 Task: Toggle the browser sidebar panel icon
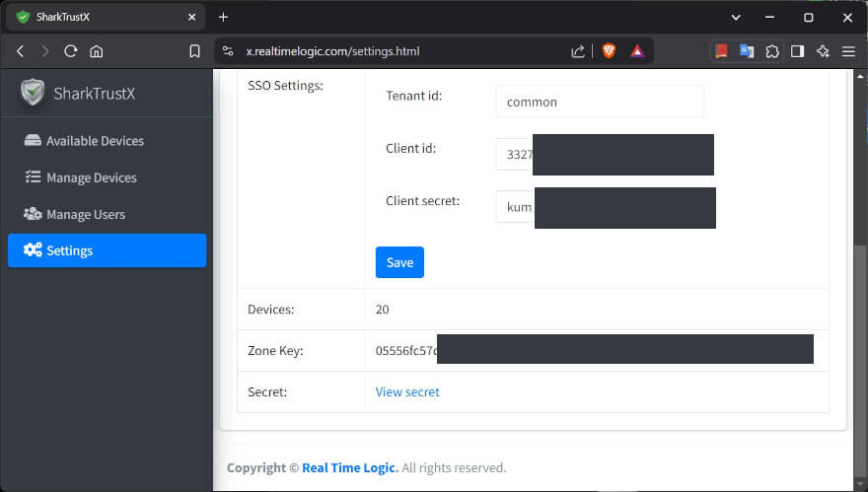pos(797,51)
